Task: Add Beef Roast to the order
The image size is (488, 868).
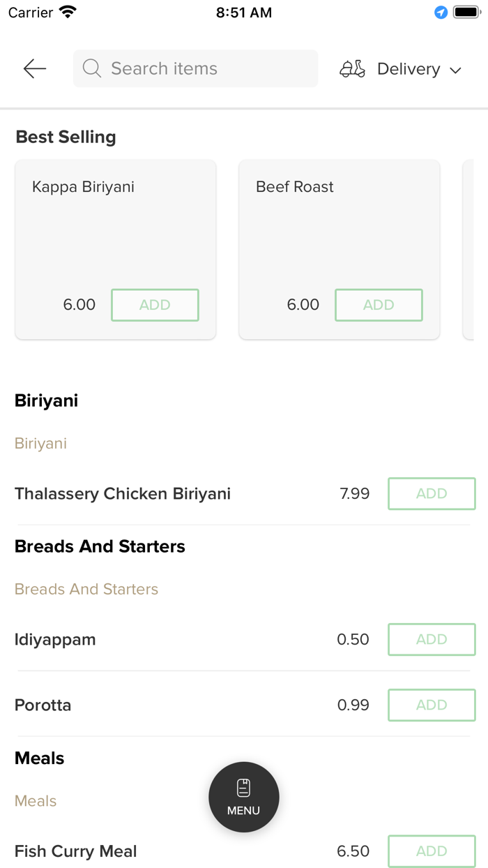Action: [x=379, y=305]
